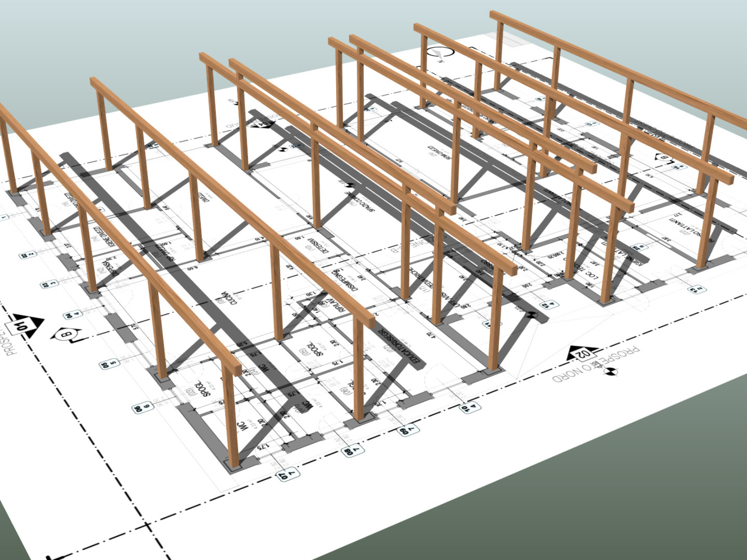Select window tag 05

109,364
